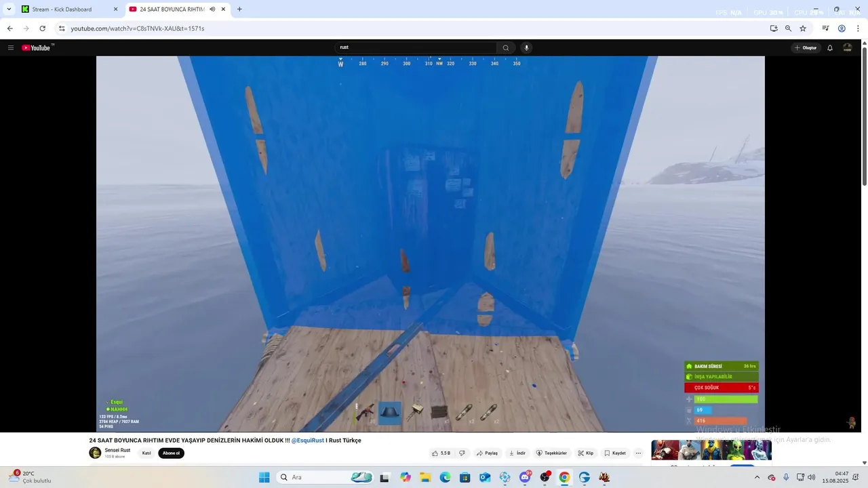The height and width of the screenshot is (488, 868).
Task: Go forward with the browser forward arrow
Action: [26, 28]
